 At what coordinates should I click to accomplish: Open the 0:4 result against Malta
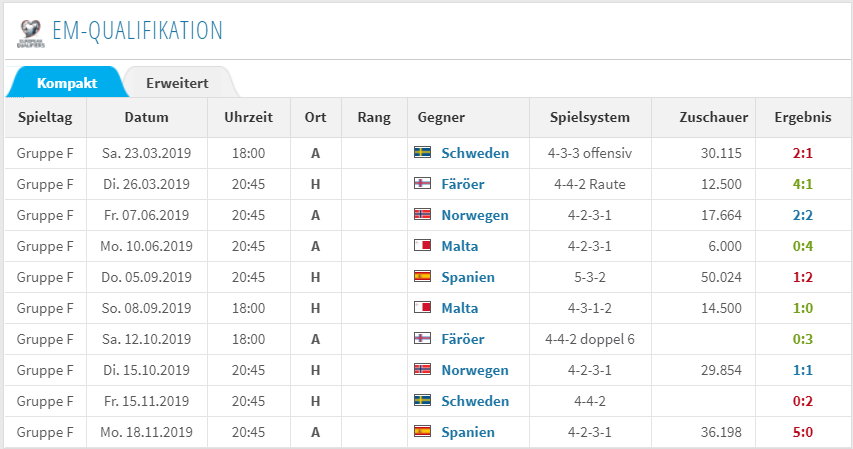(x=802, y=246)
